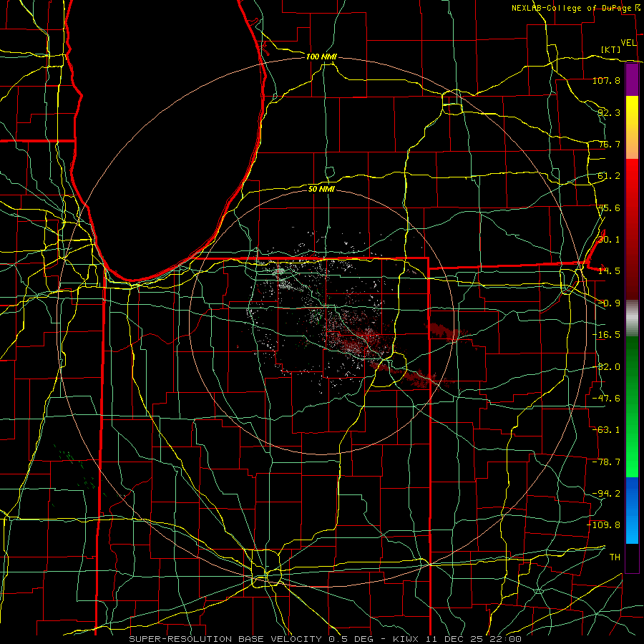Click the 50 NMI range ring label
Viewport: 644px width, 644px height.
pyautogui.click(x=321, y=189)
